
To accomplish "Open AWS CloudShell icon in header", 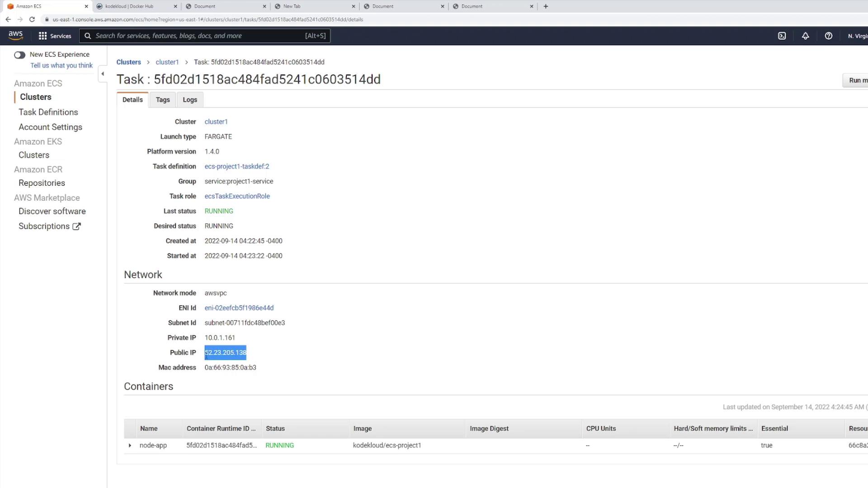I will (x=782, y=36).
